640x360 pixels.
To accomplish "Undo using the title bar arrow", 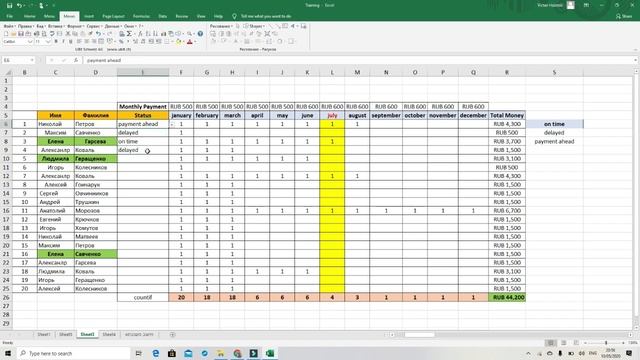I will (19, 6).
